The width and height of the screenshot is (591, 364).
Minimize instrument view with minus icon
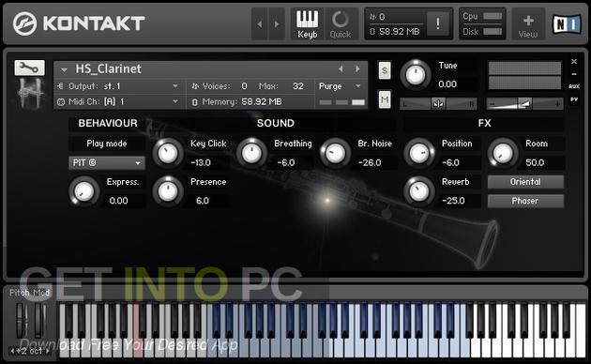click(574, 74)
